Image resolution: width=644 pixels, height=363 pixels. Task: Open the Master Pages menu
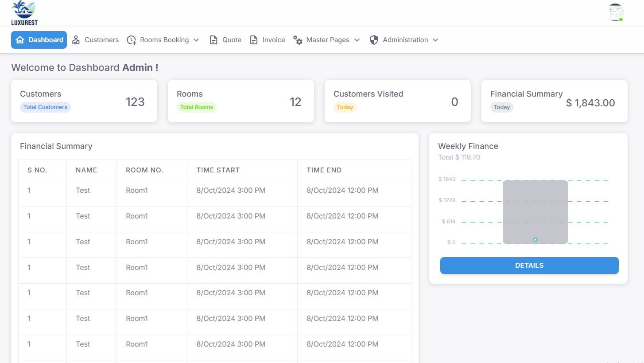[326, 40]
